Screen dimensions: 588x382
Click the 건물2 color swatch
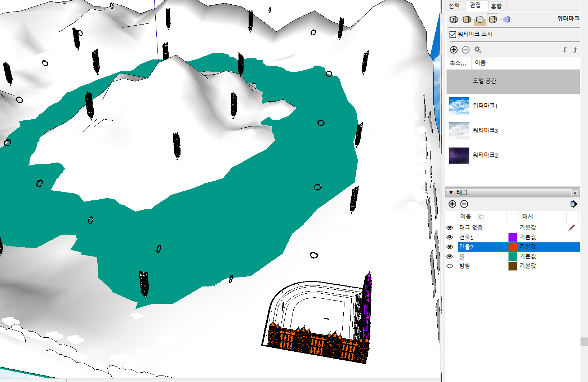(513, 247)
